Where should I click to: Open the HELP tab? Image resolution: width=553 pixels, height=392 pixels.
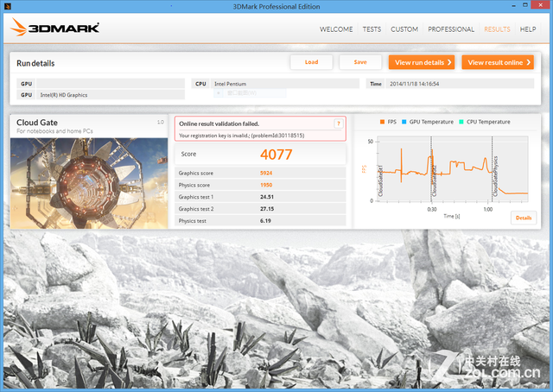point(528,29)
